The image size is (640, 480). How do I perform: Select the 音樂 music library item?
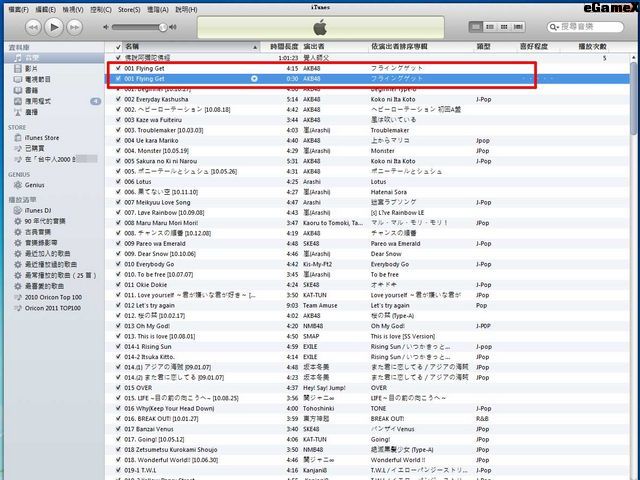(x=55, y=58)
